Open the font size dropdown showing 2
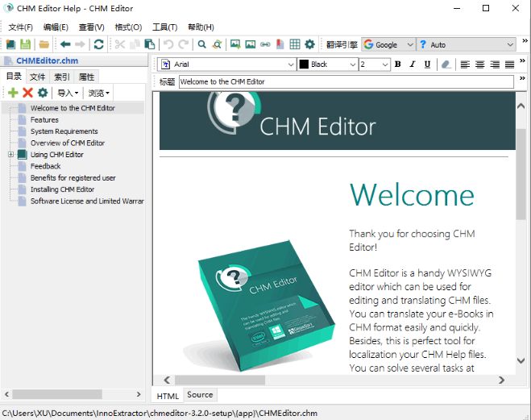Screen dimensions: 531x420 tap(374, 64)
